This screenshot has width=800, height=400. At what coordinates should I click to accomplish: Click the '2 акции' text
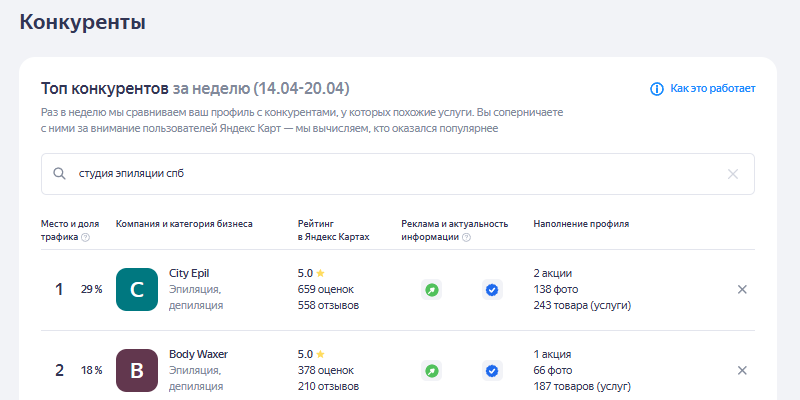(553, 273)
